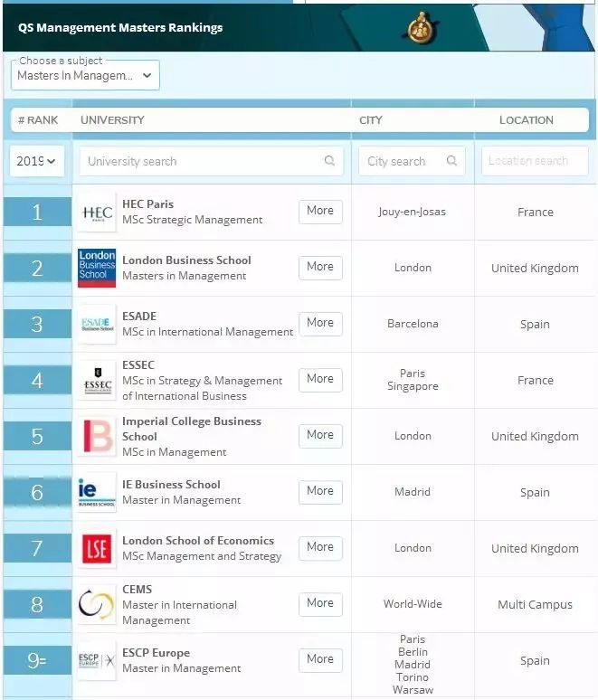Open the 2019 year dropdown
This screenshot has width=598, height=700.
pos(37,161)
